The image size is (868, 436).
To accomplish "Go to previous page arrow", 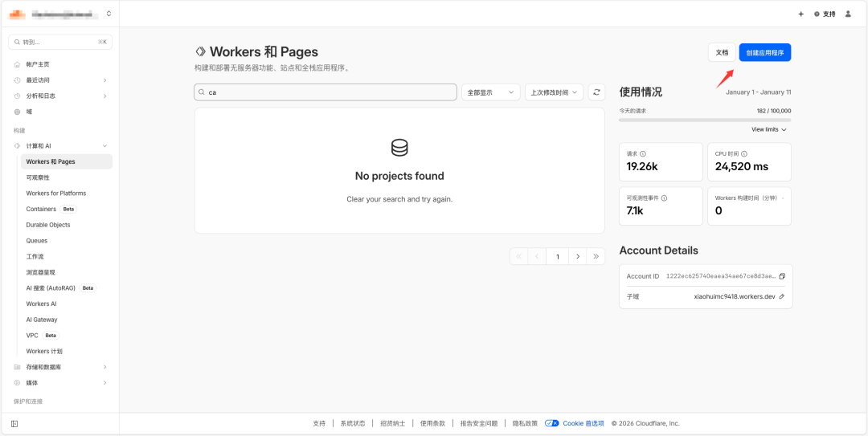I will 537,257.
